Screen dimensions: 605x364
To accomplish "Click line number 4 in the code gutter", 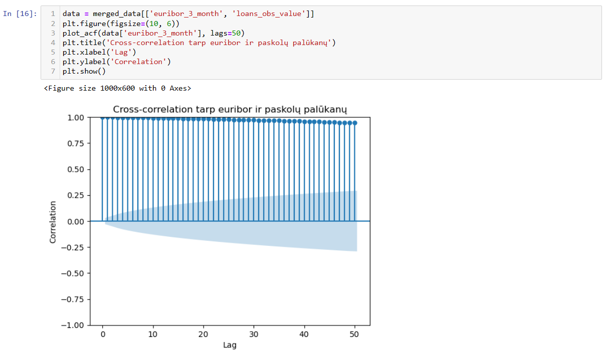I will 53,43.
